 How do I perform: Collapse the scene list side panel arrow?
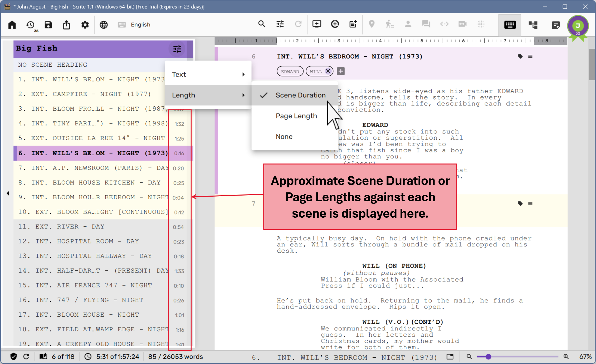(8, 193)
